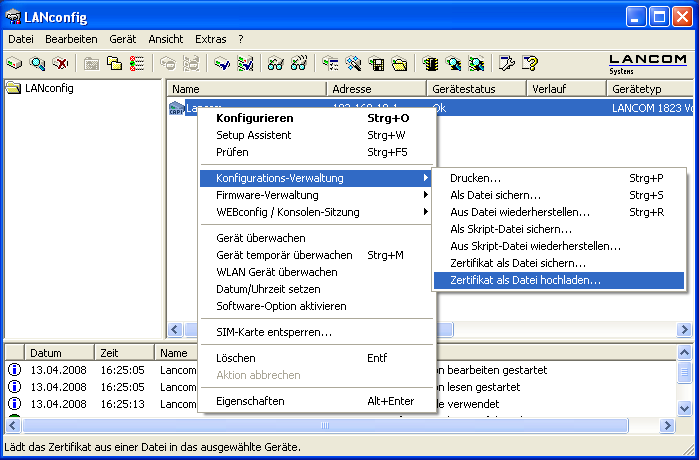Choose Setup Assistent in the context menu
This screenshot has width=699, height=460.
[x=317, y=135]
